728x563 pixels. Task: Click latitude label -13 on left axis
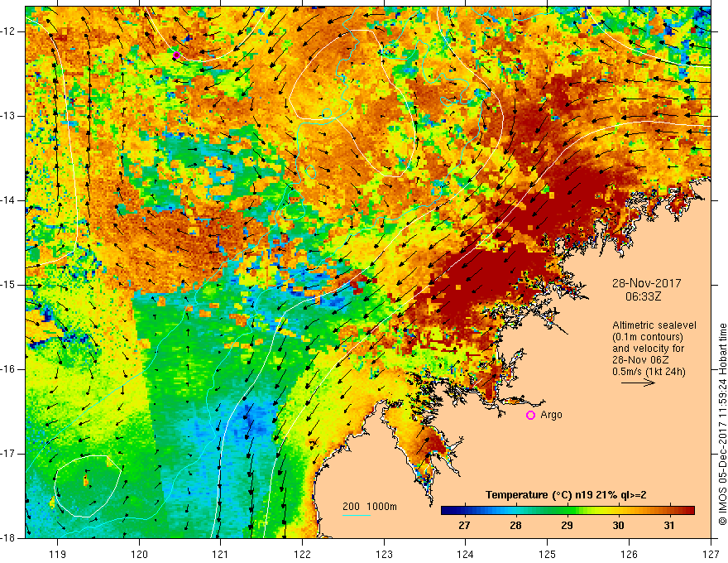tap(8, 116)
